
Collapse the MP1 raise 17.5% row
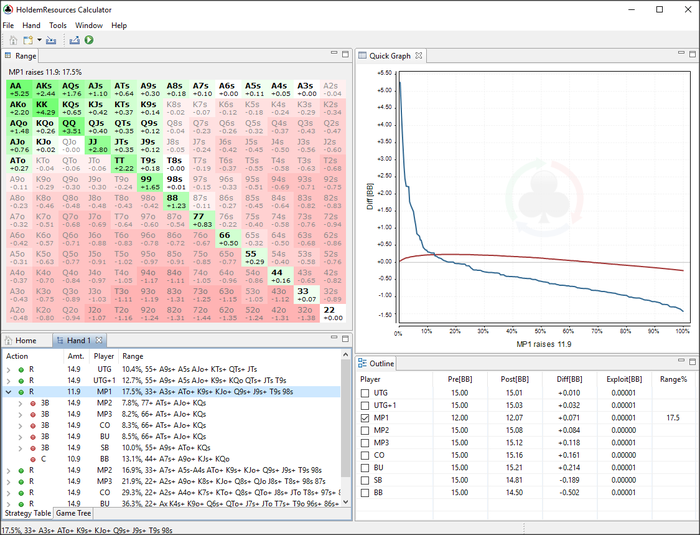tap(8, 392)
